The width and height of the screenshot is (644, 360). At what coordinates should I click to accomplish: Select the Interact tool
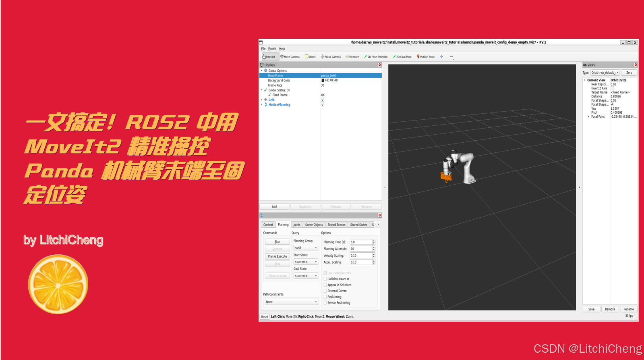click(270, 57)
